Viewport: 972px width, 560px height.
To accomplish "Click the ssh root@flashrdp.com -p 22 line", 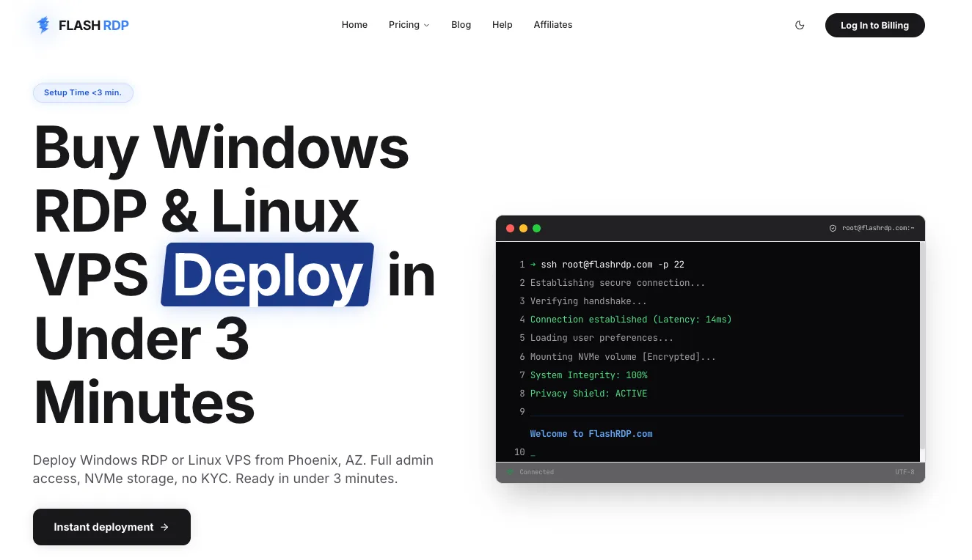I will click(613, 265).
